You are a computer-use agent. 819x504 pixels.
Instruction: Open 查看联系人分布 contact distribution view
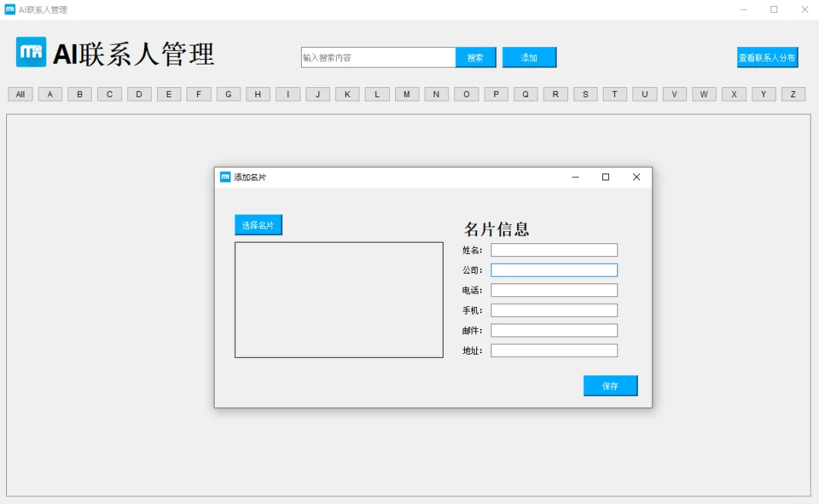[767, 57]
